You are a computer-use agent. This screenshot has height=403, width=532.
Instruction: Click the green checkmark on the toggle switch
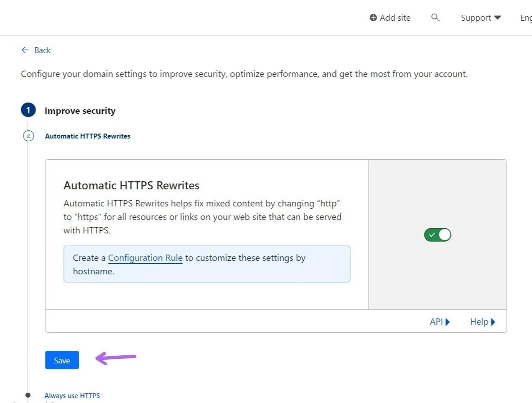tap(432, 234)
